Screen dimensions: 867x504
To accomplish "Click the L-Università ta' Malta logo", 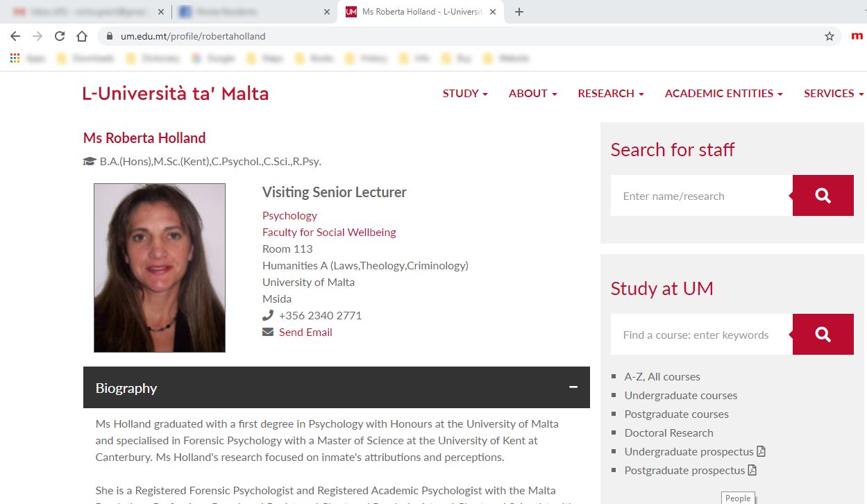I will click(176, 94).
